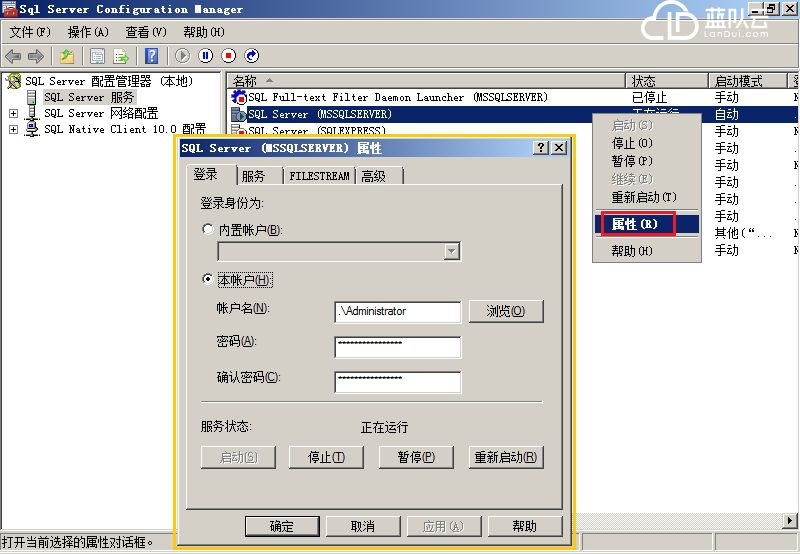Click the 其他 startup mode cell
This screenshot has width=800, height=554.
pos(743,233)
